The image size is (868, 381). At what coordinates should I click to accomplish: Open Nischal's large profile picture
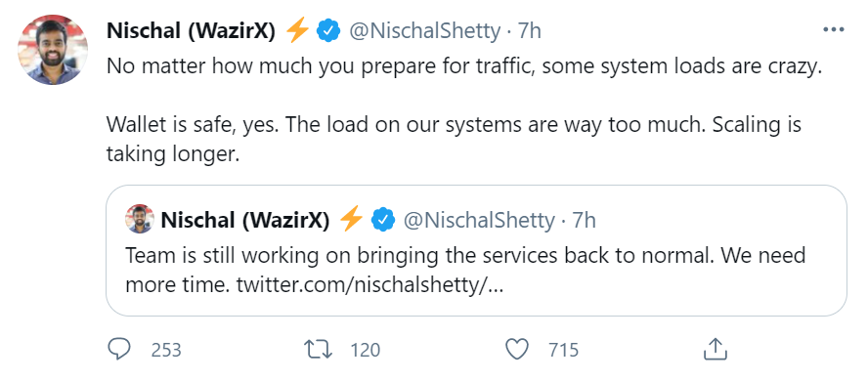click(x=53, y=50)
